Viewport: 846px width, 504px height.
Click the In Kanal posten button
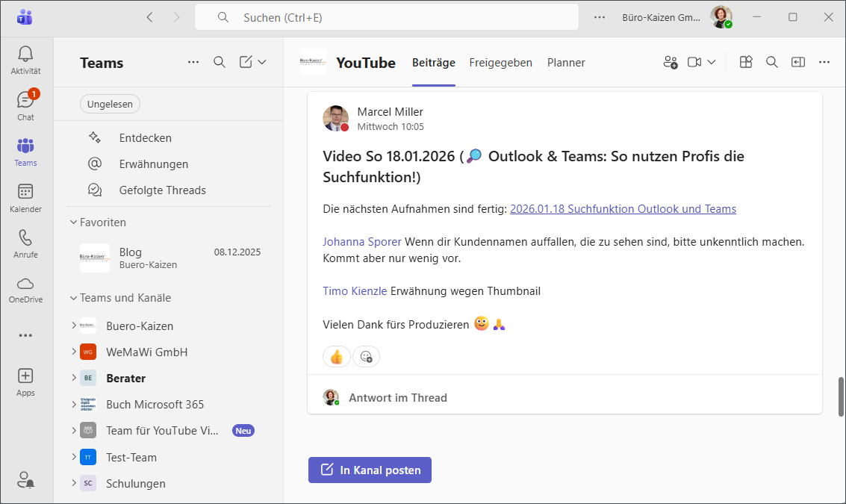370,470
